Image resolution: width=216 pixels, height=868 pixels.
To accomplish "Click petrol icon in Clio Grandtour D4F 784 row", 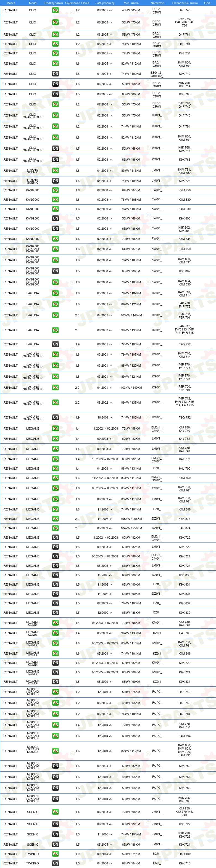I will [55, 126].
